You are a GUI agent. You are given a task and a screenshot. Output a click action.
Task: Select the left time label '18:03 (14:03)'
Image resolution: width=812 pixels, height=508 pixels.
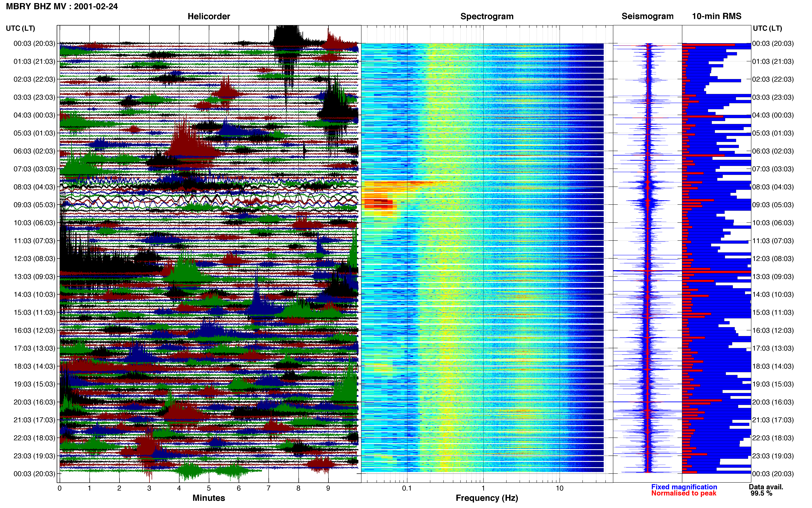34,366
